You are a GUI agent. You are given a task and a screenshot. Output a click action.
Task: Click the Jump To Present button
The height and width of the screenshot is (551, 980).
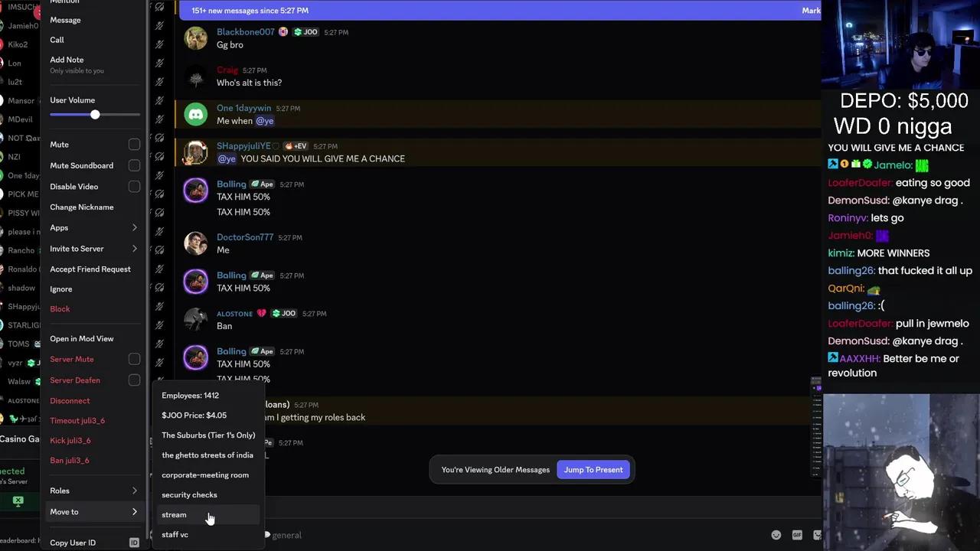(x=593, y=469)
